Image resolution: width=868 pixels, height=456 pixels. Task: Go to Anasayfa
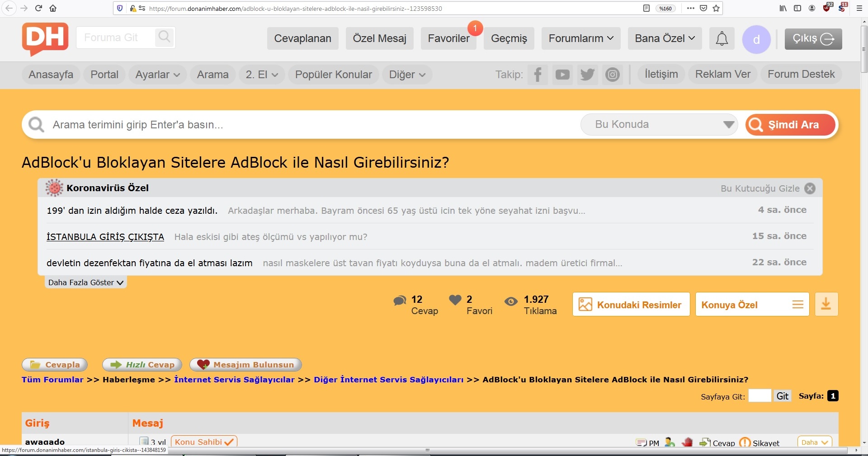tap(51, 75)
